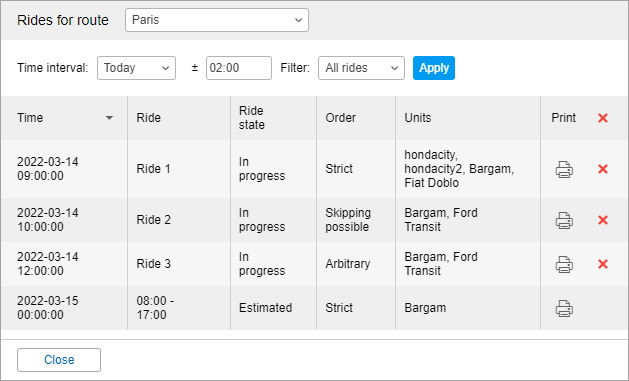Open the Today time interval dropdown

[136, 68]
